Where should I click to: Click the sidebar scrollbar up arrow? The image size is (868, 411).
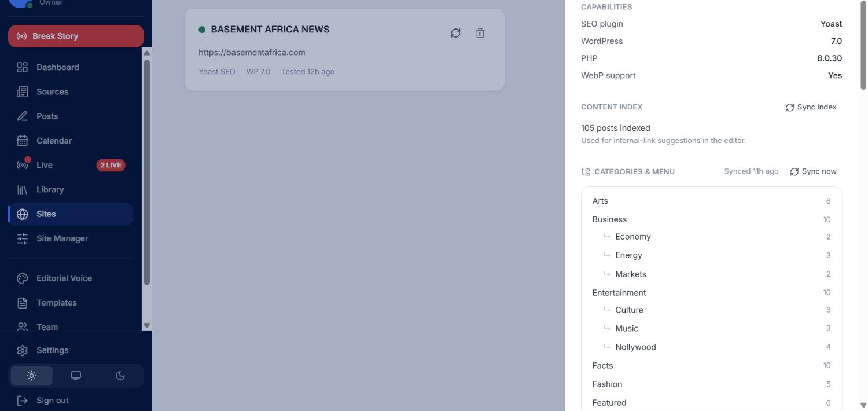pos(147,53)
